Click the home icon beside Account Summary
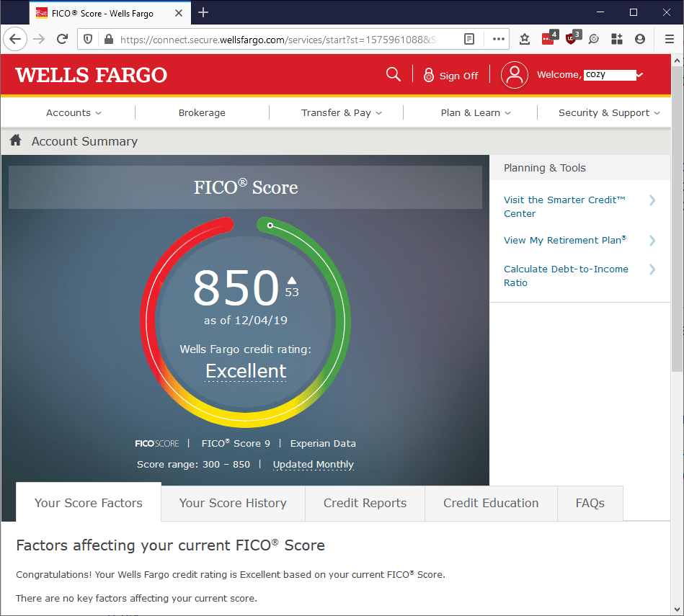This screenshot has height=616, width=684. (16, 140)
